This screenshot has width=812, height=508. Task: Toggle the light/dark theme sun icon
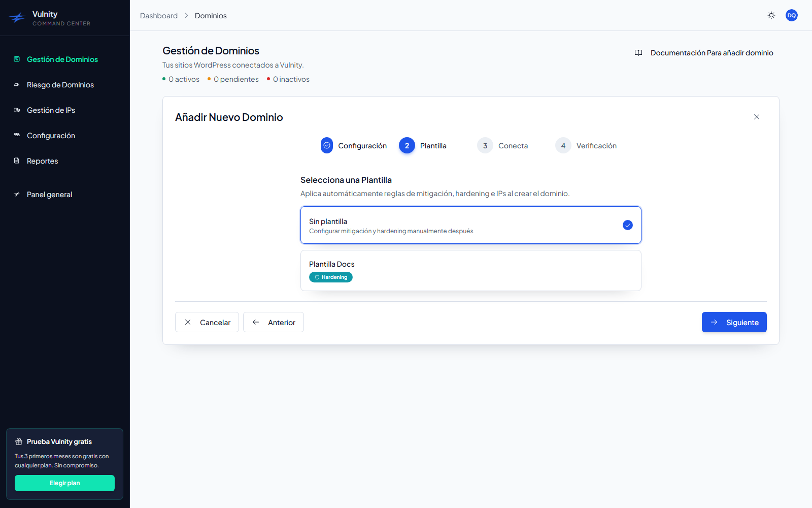click(771, 15)
